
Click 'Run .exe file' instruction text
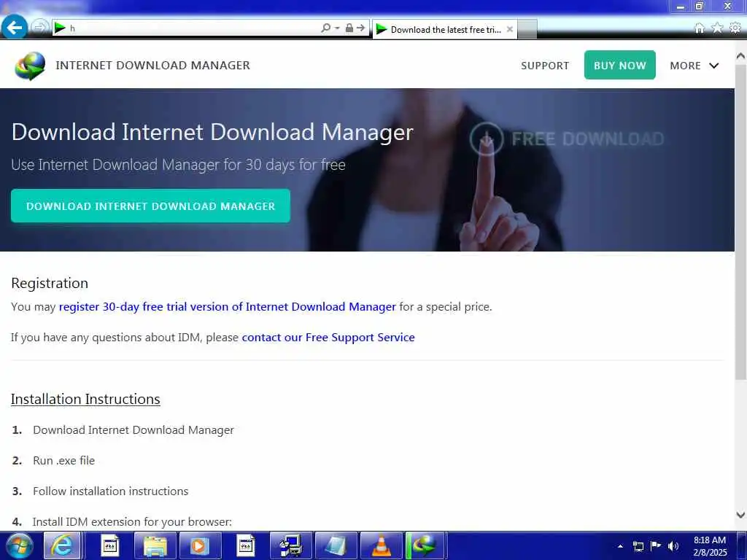click(x=64, y=461)
